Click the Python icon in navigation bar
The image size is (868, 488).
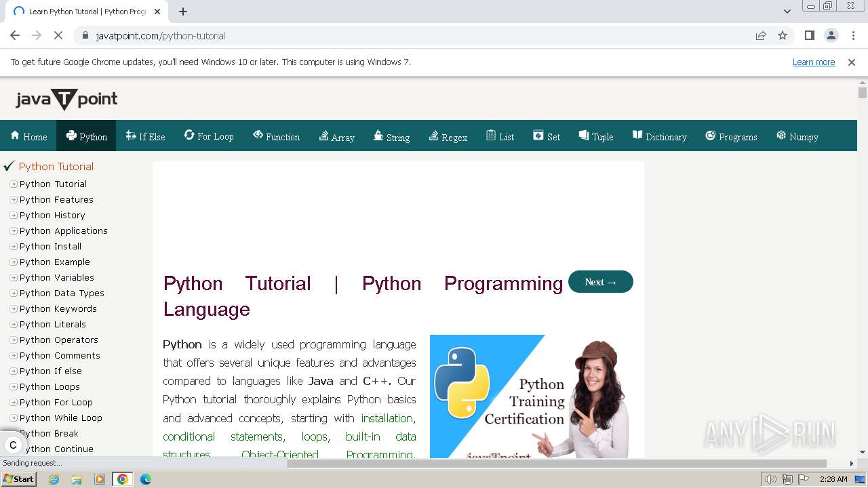pos(71,136)
